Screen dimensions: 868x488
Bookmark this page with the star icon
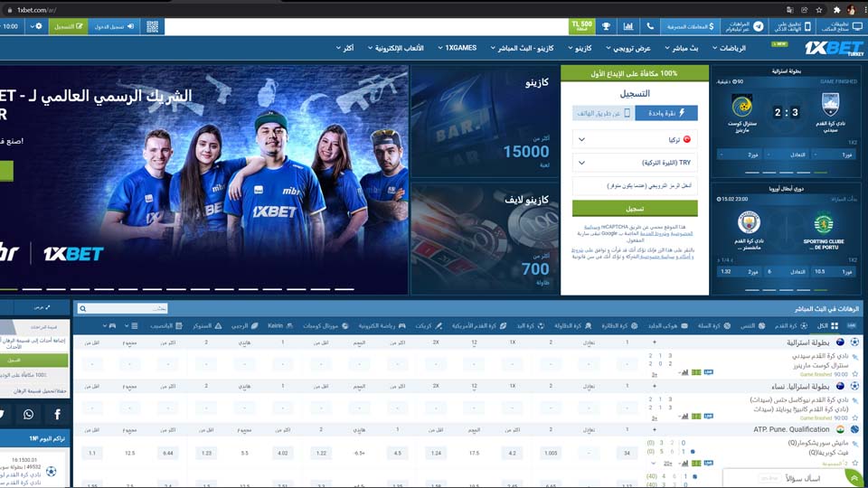pyautogui.click(x=819, y=10)
